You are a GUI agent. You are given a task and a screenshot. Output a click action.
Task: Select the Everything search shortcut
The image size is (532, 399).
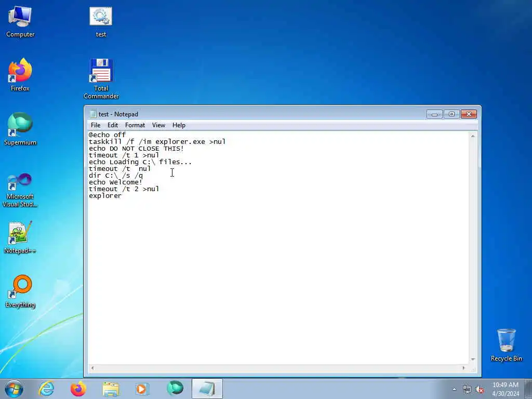(x=20, y=291)
